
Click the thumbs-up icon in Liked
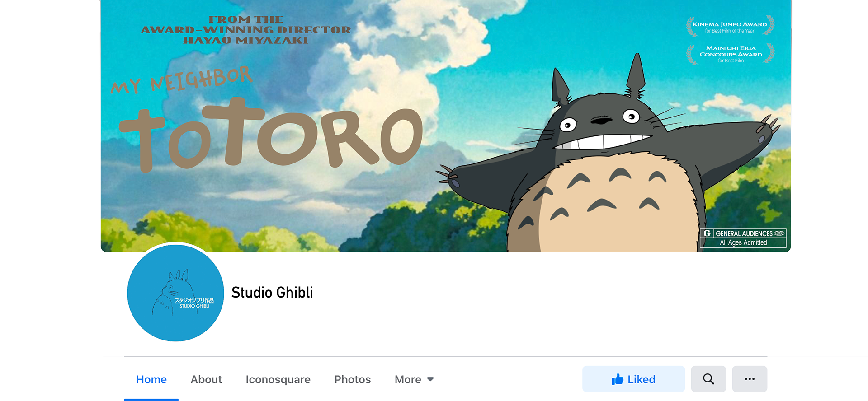617,379
